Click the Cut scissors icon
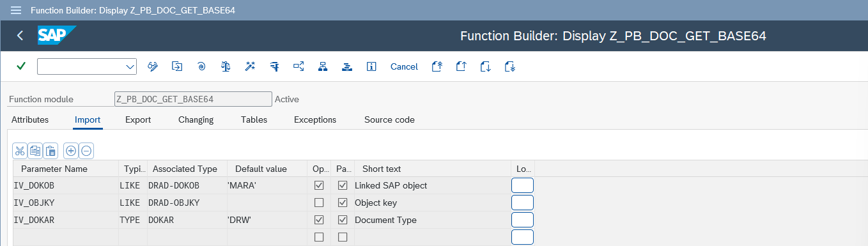The width and height of the screenshot is (868, 246). 20,151
